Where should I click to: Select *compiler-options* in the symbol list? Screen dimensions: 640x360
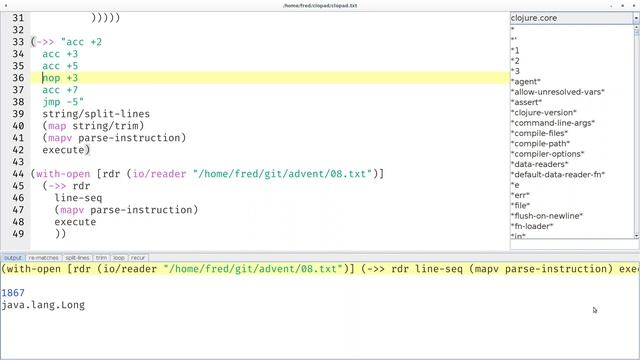[x=547, y=154]
